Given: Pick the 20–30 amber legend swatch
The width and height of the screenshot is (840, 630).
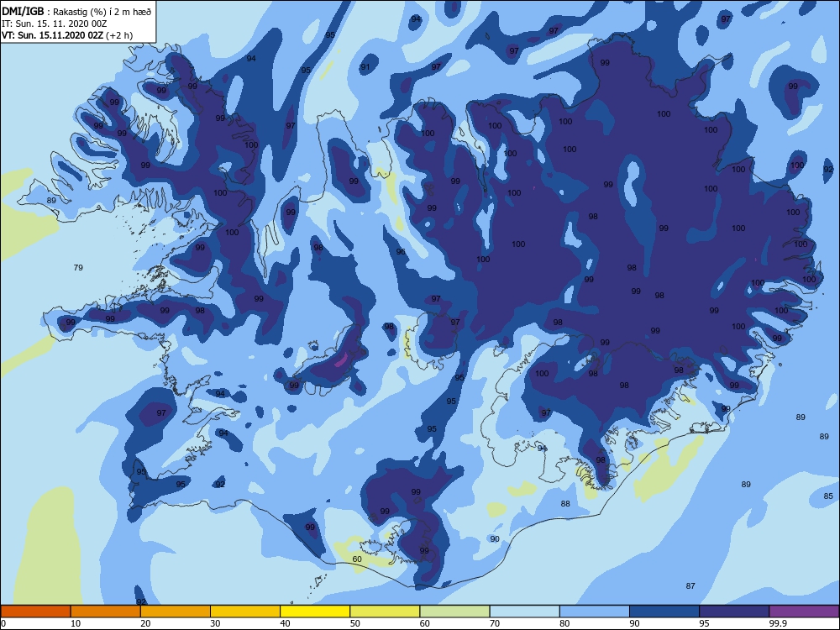Looking at the screenshot, I should pos(176,612).
